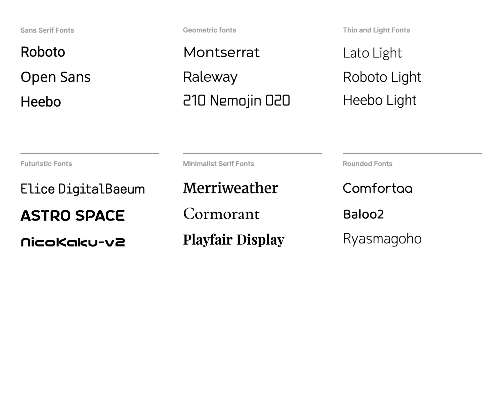Click the Geometric fonts category heading
Image resolution: width=504 pixels, height=420 pixels.
coord(209,30)
